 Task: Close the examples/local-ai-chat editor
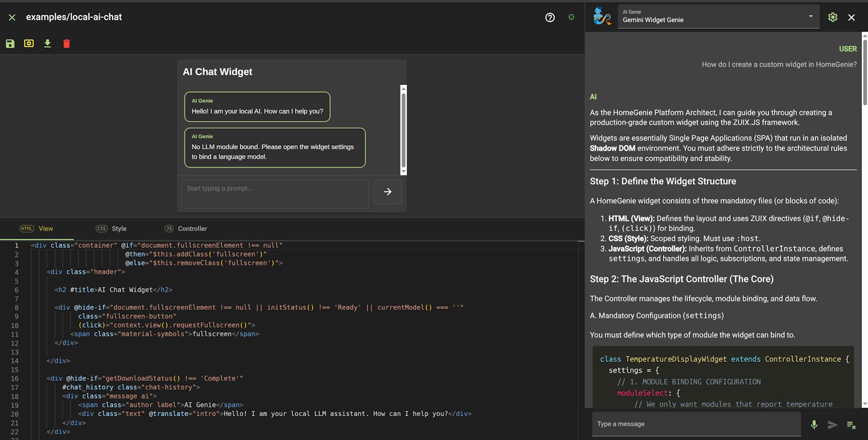pyautogui.click(x=12, y=17)
